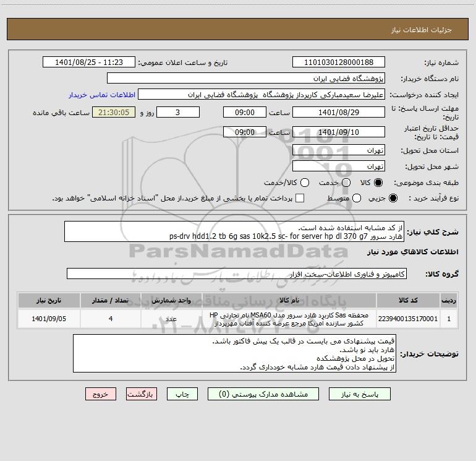Click the unit cell 'عدد'
This screenshot has height=461, width=476.
(x=171, y=319)
